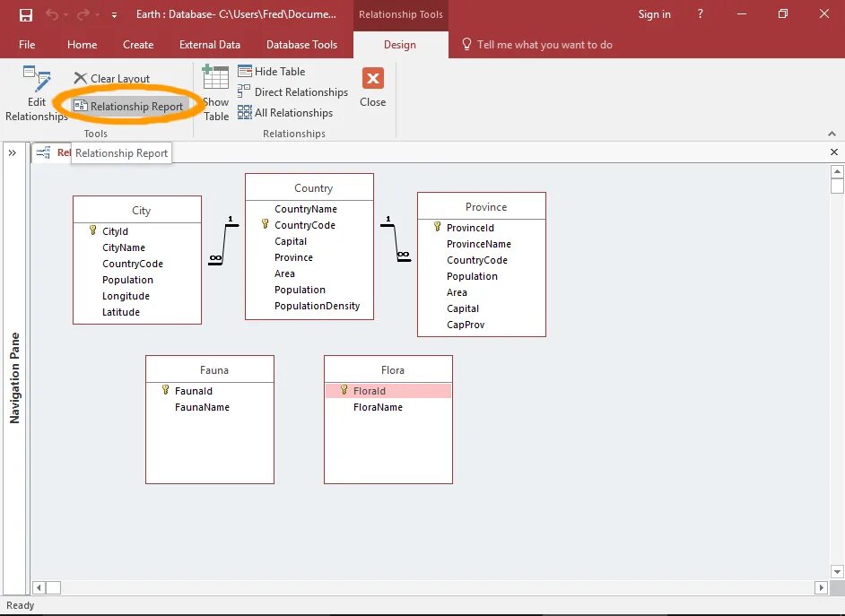Image resolution: width=845 pixels, height=616 pixels.
Task: Click the Show Table button
Action: pos(215,93)
